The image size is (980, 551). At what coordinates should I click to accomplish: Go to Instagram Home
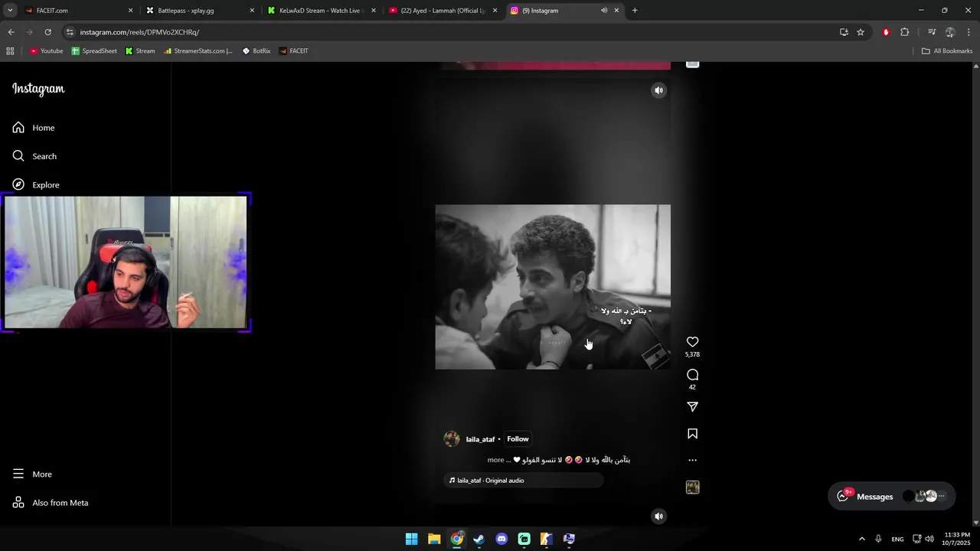coord(34,128)
